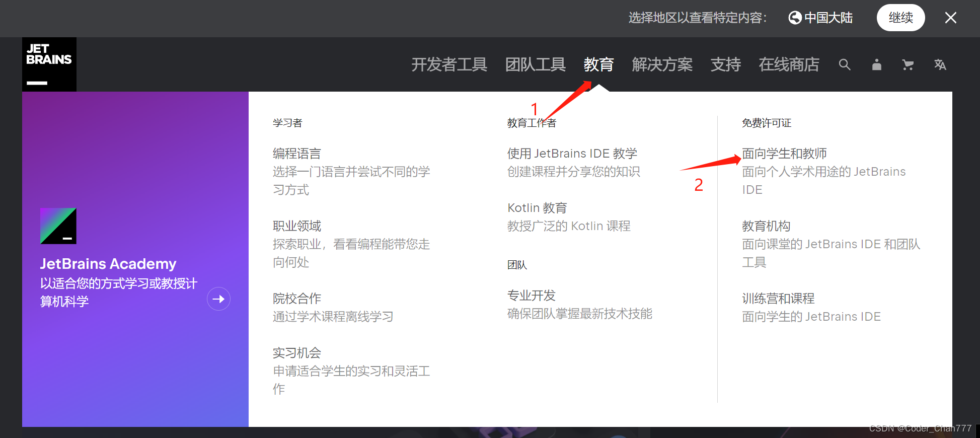Open the 训练营和课程 link
The width and height of the screenshot is (980, 438).
778,299
